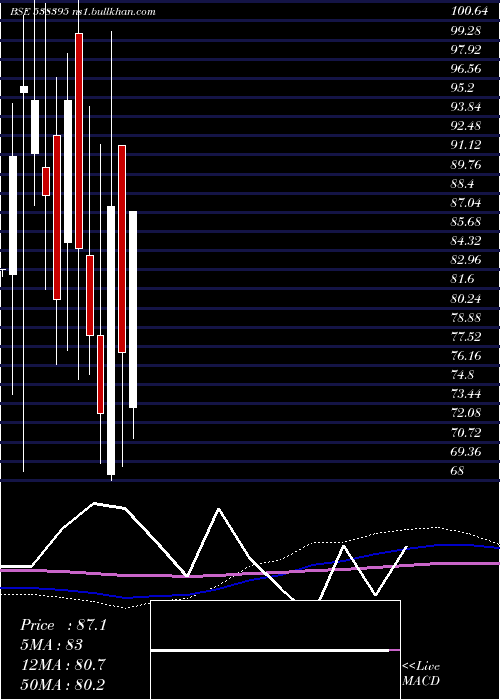Click inside the white-outlined MACD box
The height and width of the screenshot is (700, 500).
pos(275,649)
